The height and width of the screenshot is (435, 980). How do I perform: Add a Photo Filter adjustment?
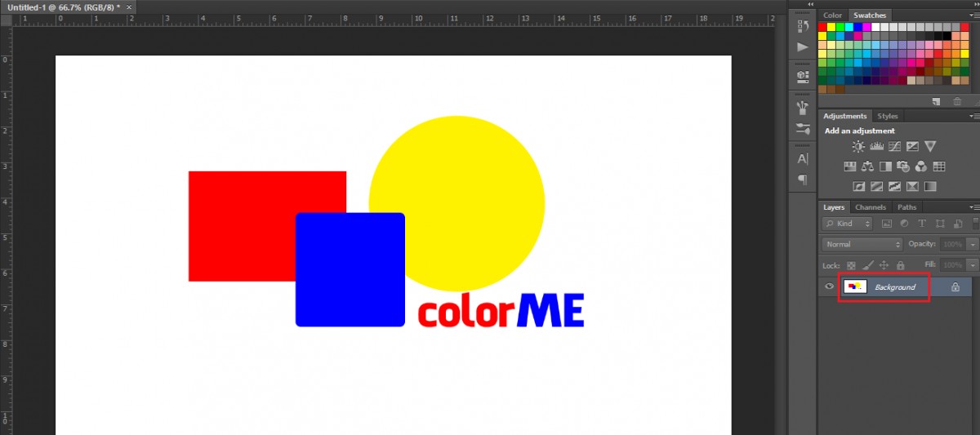903,166
